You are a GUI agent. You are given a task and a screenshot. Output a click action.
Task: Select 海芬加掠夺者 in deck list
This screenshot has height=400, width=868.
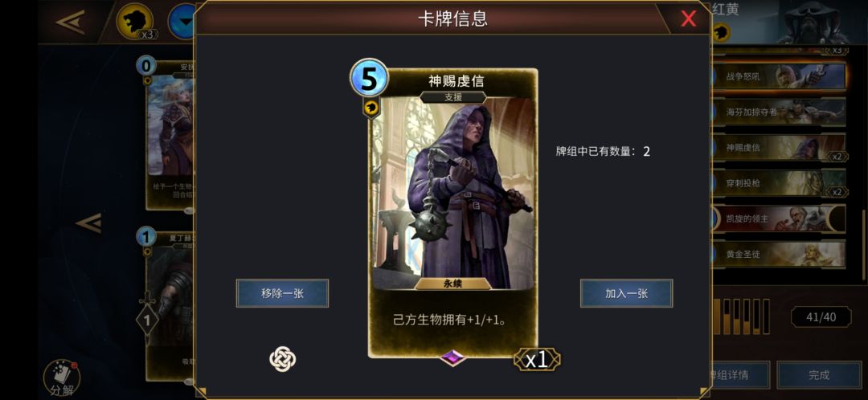[780, 112]
